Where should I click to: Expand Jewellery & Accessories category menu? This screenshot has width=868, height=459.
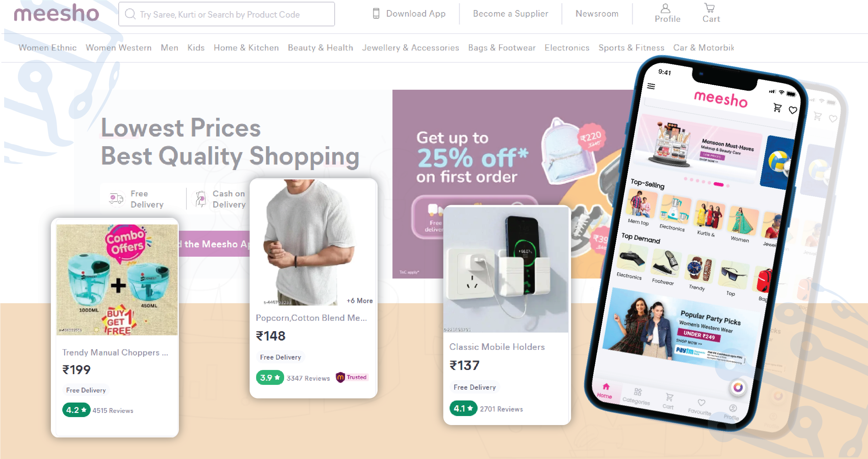pyautogui.click(x=410, y=48)
